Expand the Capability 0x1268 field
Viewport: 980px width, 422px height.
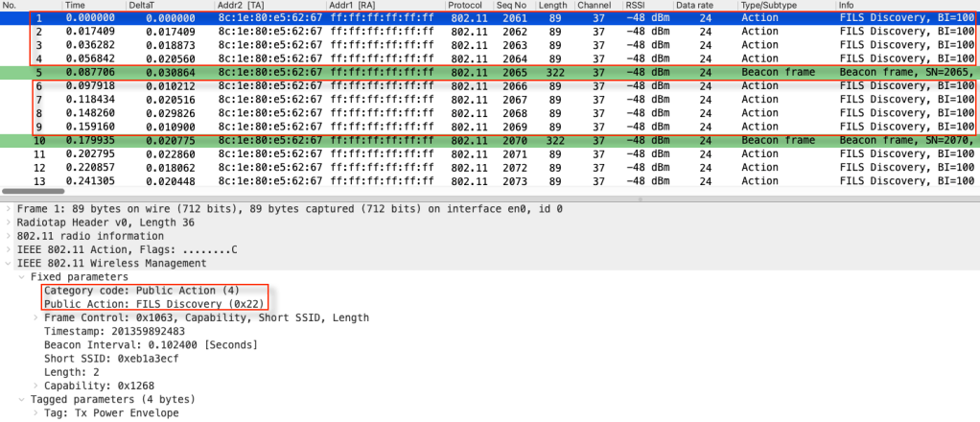pyautogui.click(x=35, y=386)
